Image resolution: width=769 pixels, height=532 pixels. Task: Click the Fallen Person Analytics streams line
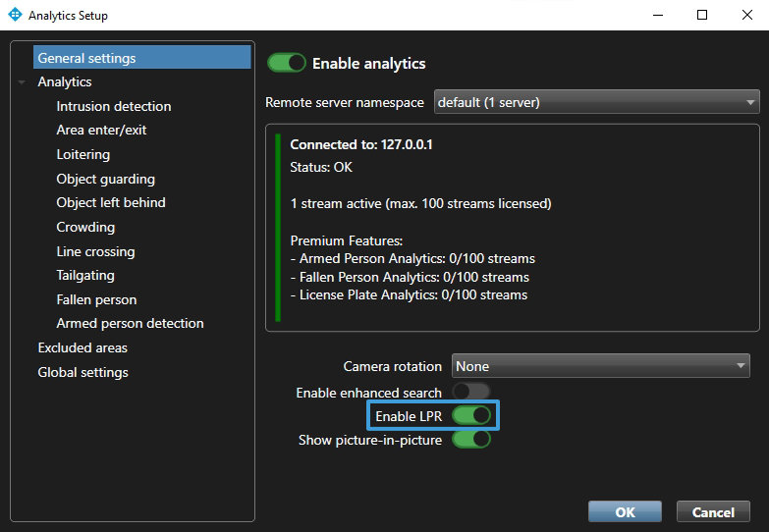click(410, 277)
